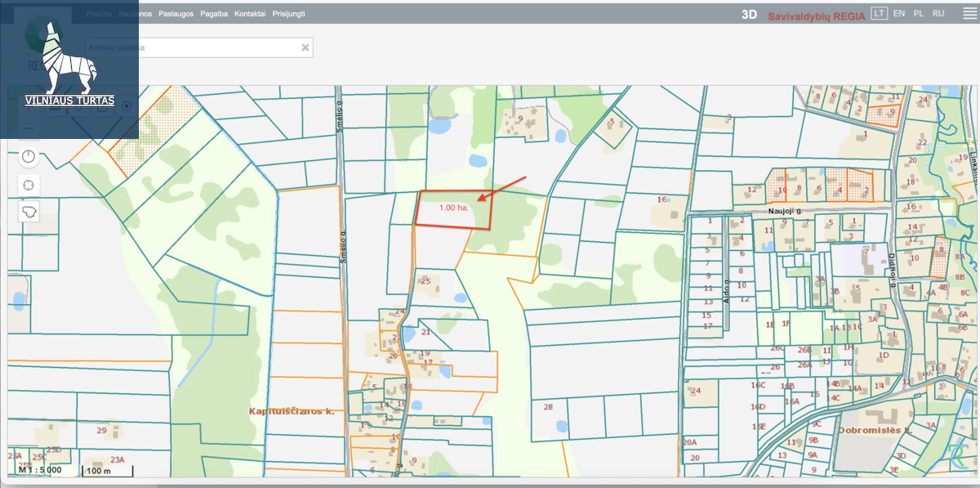Clear the address search with X
Image resolution: width=980 pixels, height=488 pixels.
305,47
